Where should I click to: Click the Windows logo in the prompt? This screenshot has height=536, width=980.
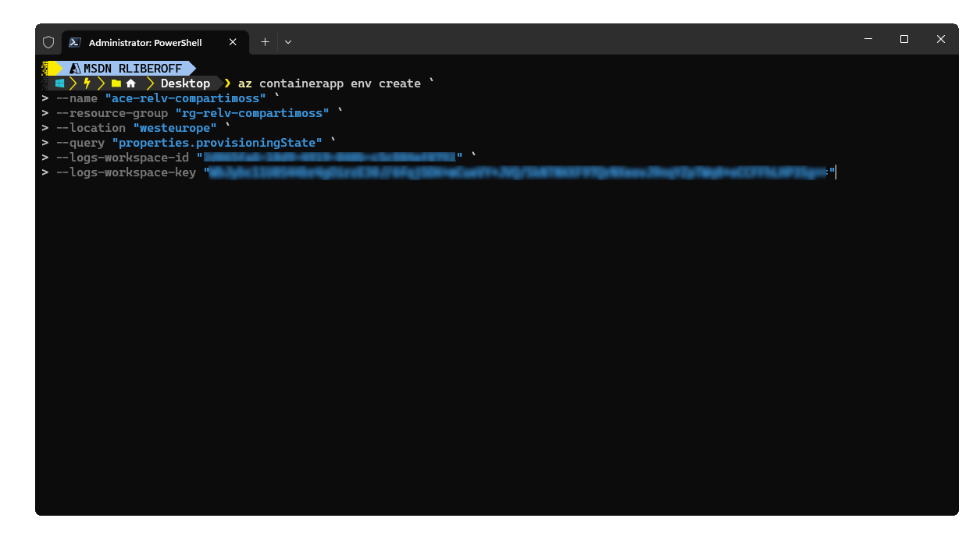pos(59,83)
